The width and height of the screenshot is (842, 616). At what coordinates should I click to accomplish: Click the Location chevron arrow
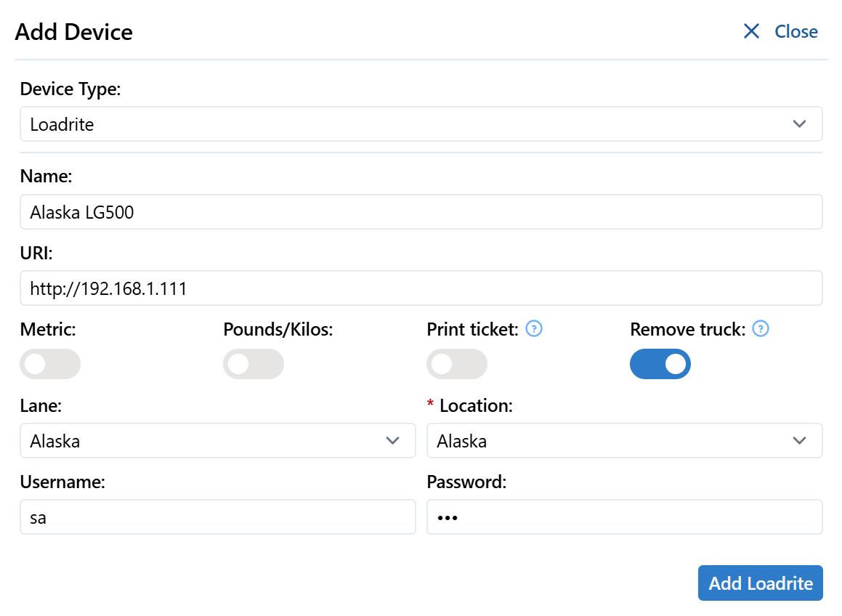click(799, 441)
